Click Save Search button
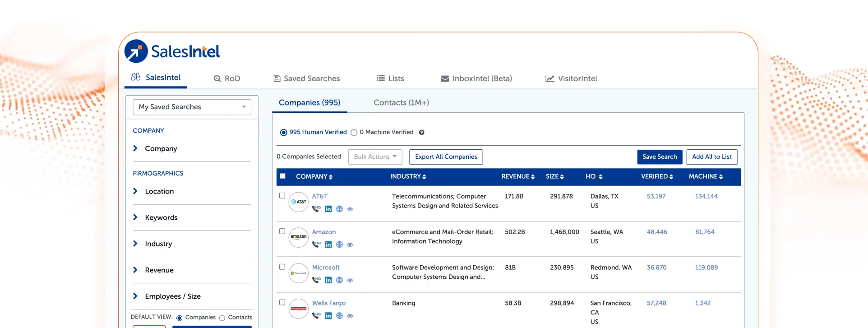Image resolution: width=868 pixels, height=328 pixels. click(660, 157)
